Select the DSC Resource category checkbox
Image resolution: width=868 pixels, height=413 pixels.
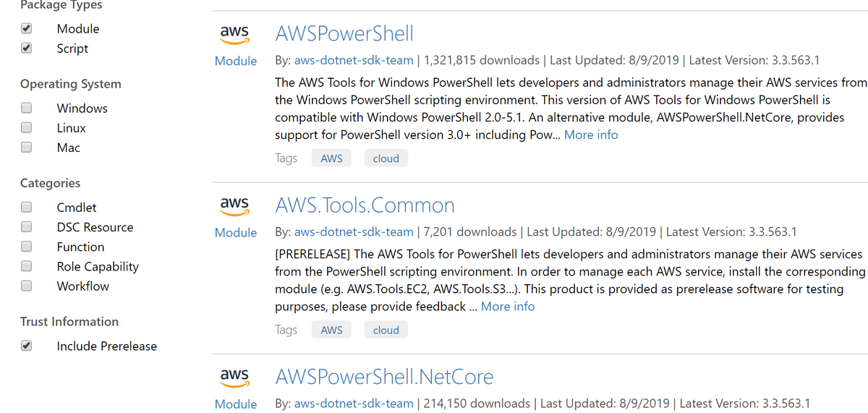click(x=27, y=227)
